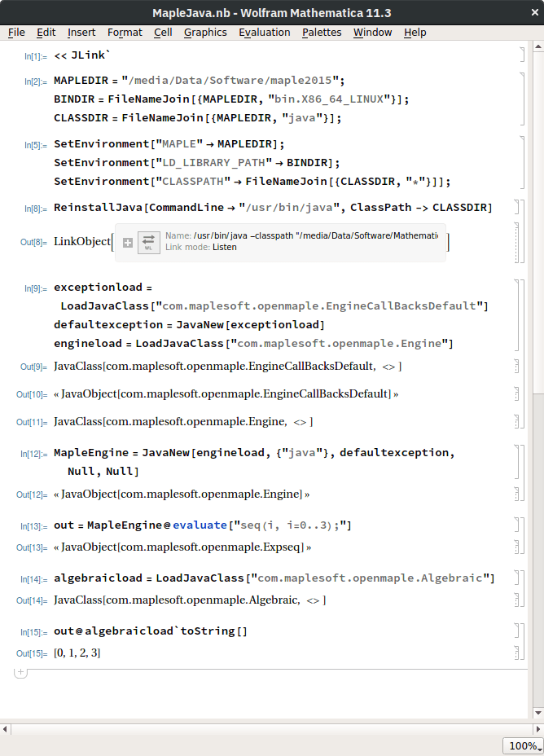The image size is (544, 756).
Task: Click the In[1]:= cell label
Action: point(36,56)
